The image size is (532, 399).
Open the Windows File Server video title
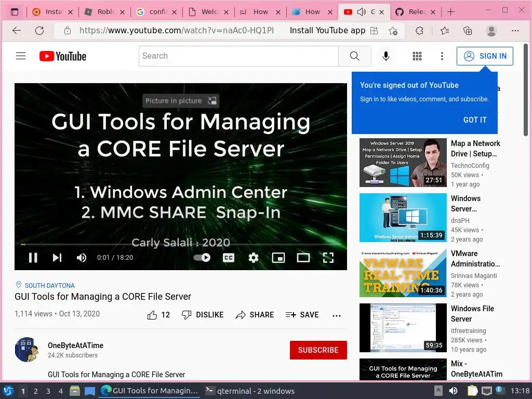point(472,314)
